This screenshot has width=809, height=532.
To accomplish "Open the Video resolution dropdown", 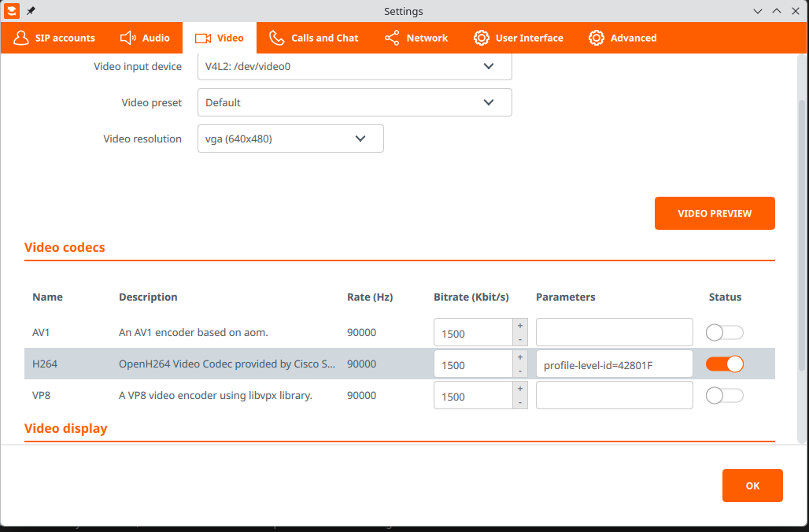I will point(290,139).
